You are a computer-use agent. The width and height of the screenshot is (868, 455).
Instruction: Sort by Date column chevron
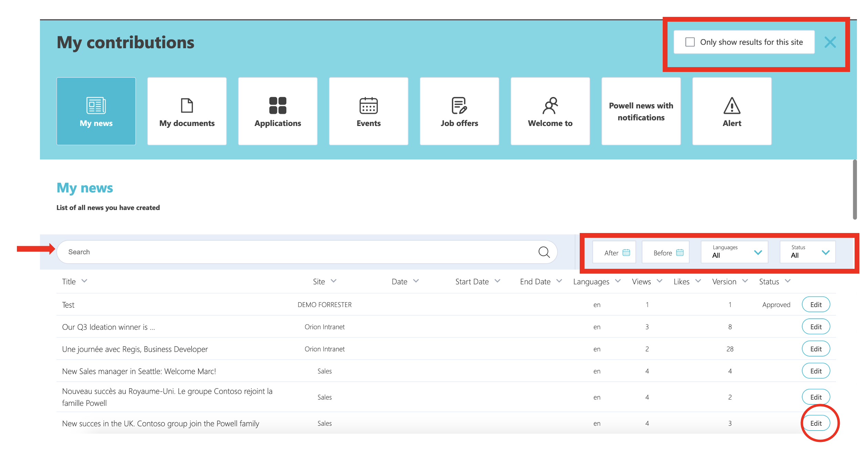416,281
